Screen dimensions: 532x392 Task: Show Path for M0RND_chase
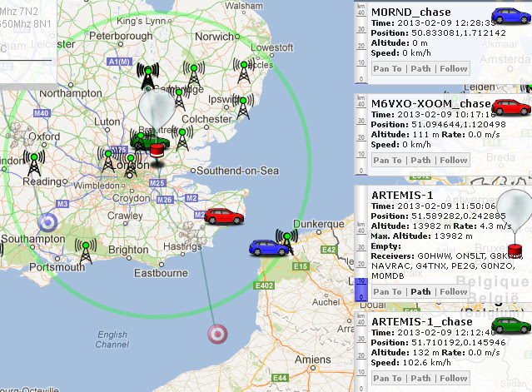(420, 69)
